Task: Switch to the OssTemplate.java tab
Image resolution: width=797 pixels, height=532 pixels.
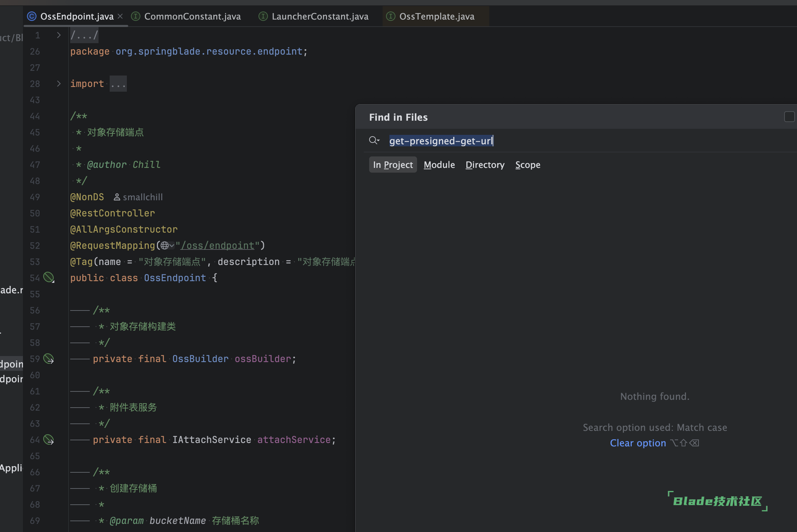Action: 436,16
